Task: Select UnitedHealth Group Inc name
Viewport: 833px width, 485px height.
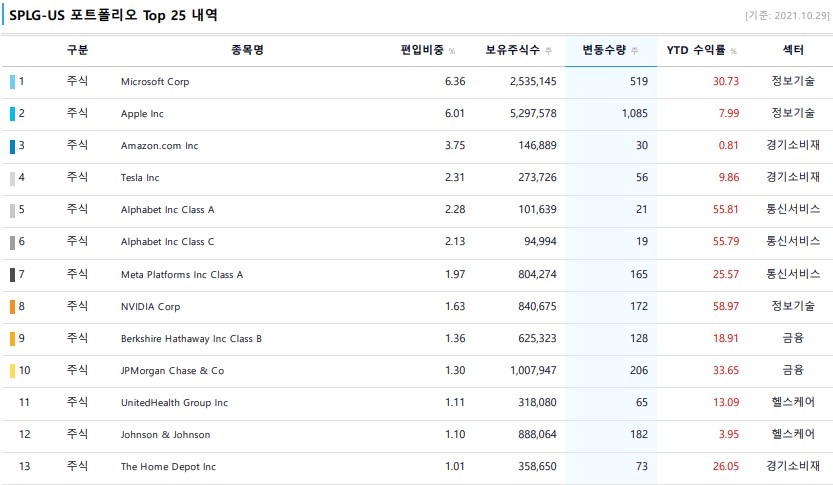Action: coord(174,403)
